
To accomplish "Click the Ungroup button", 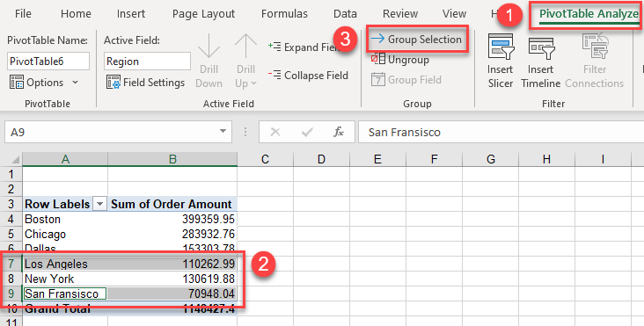I will coord(400,60).
